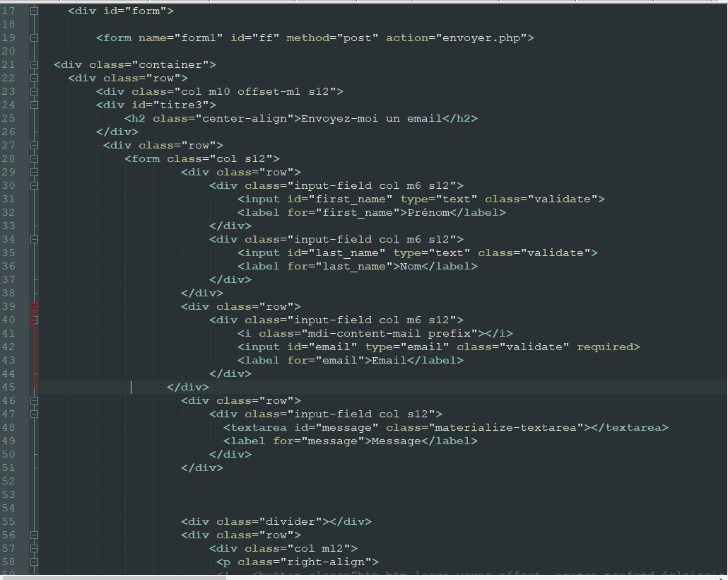Viewport: 728px width, 580px height.
Task: Click the horizontal scrollbar thumb at bottom
Action: click(x=113, y=578)
